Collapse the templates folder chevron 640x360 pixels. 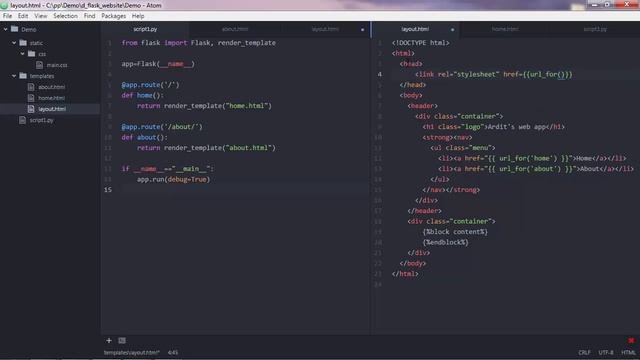14,76
